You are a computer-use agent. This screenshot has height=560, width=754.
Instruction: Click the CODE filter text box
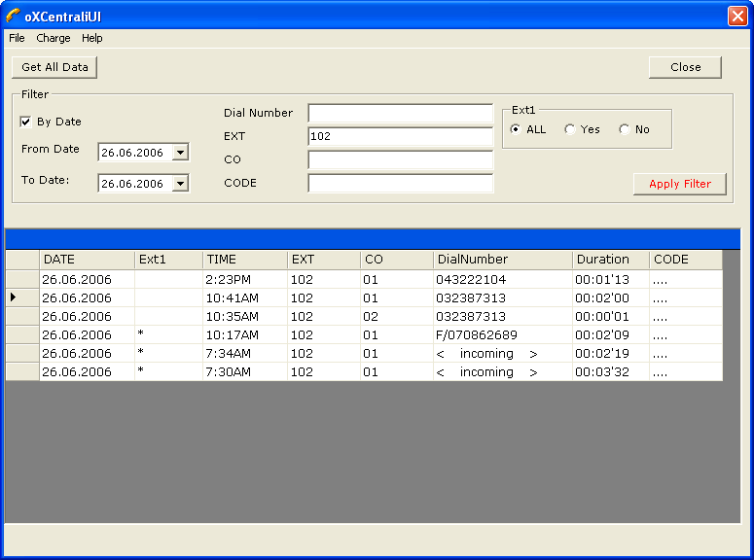tap(400, 184)
